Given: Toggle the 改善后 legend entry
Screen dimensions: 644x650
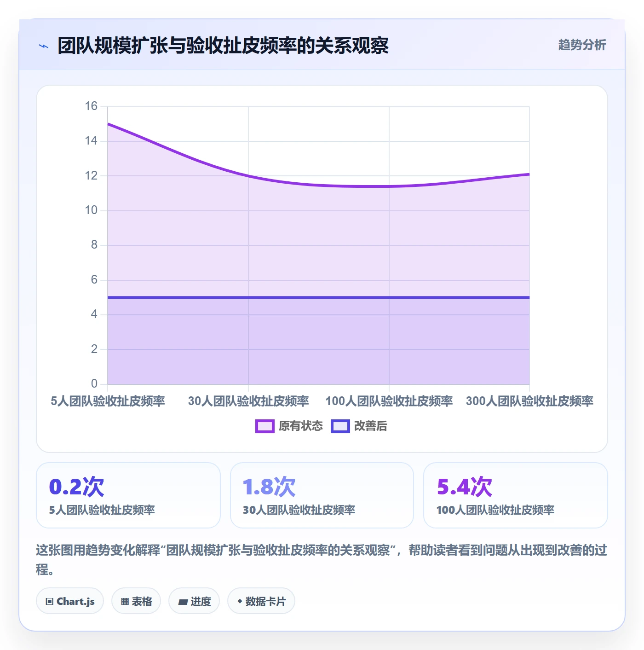Looking at the screenshot, I should [359, 426].
